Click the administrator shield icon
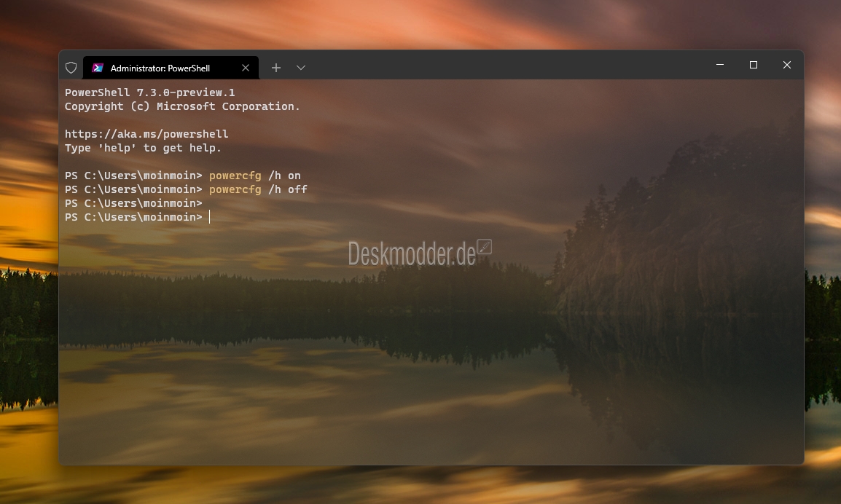The image size is (841, 504). [x=71, y=68]
